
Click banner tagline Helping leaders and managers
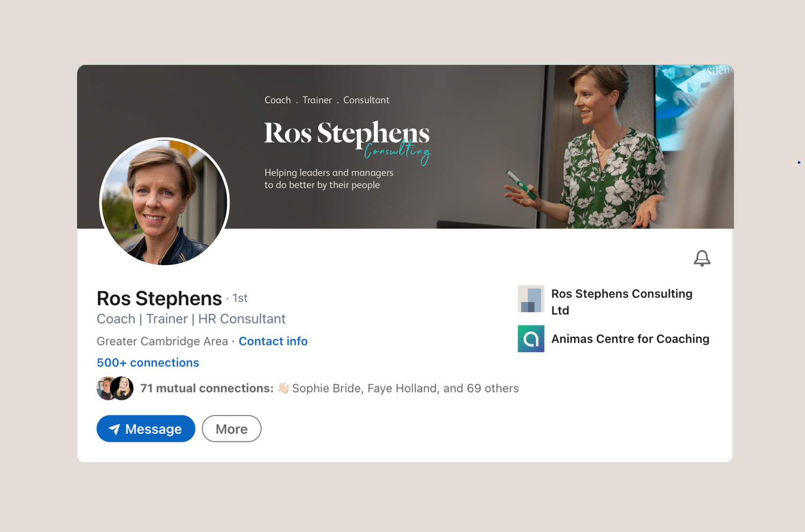click(329, 179)
